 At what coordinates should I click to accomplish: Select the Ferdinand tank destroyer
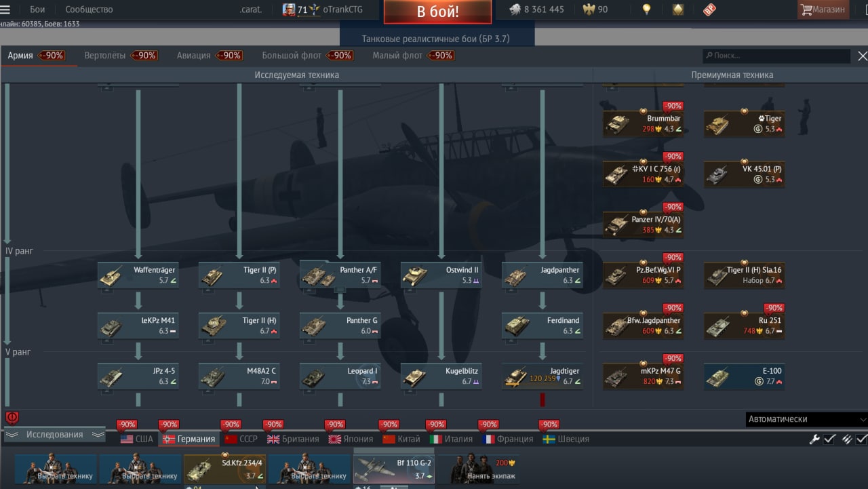point(542,326)
